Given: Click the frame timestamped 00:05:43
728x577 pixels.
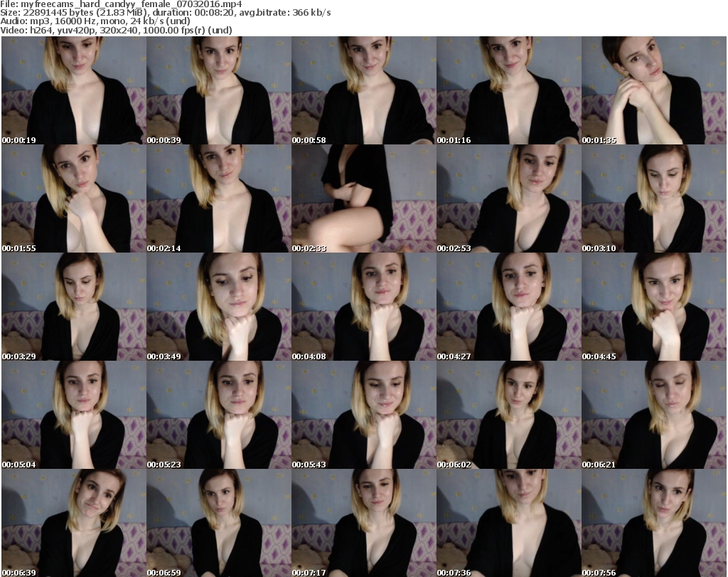Looking at the screenshot, I should coord(364,415).
